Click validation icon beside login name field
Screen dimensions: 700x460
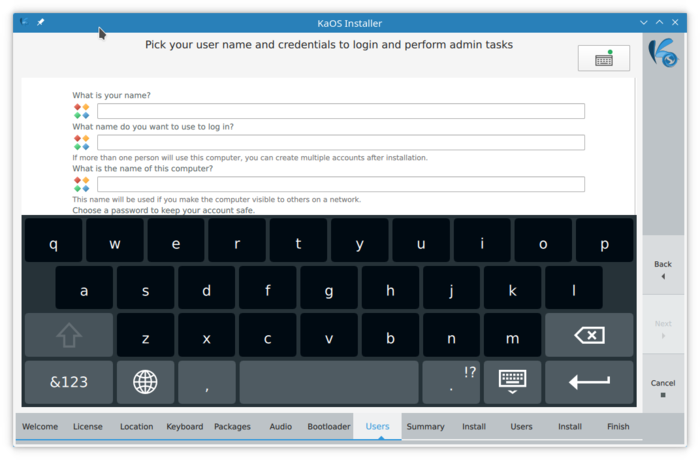(82, 142)
